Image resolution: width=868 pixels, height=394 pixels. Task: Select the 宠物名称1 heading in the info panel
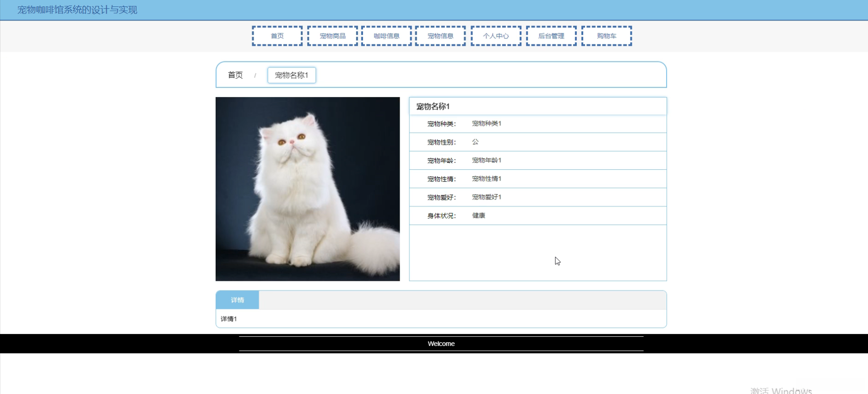pyautogui.click(x=433, y=107)
